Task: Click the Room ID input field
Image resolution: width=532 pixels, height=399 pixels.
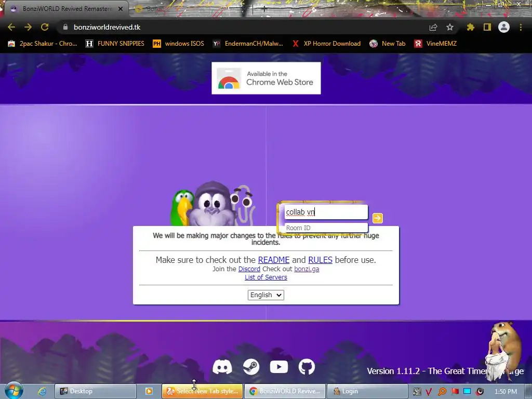Action: 326,228
